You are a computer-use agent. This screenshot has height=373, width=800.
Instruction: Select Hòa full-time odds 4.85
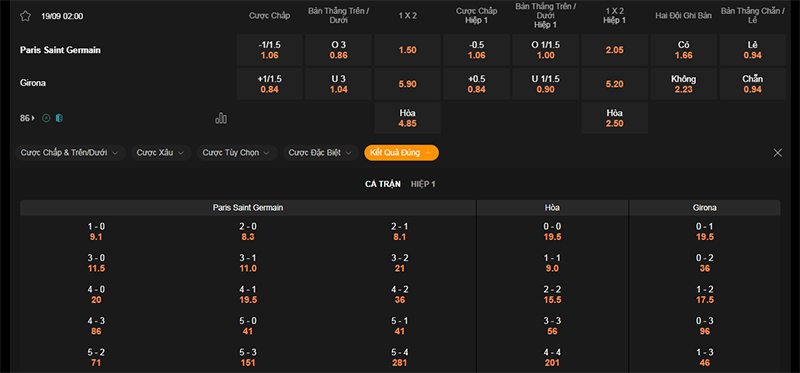click(407, 118)
